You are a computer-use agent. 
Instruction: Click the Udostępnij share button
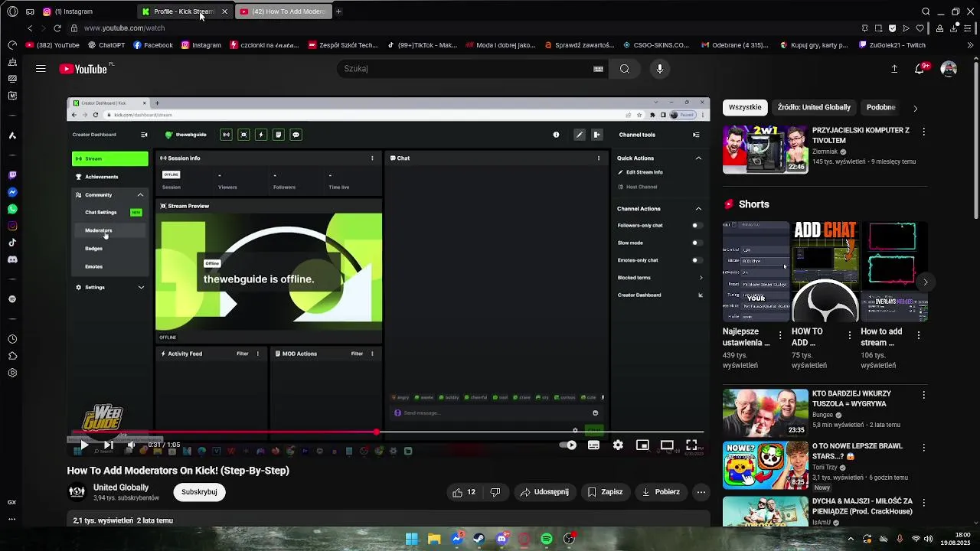(544, 492)
